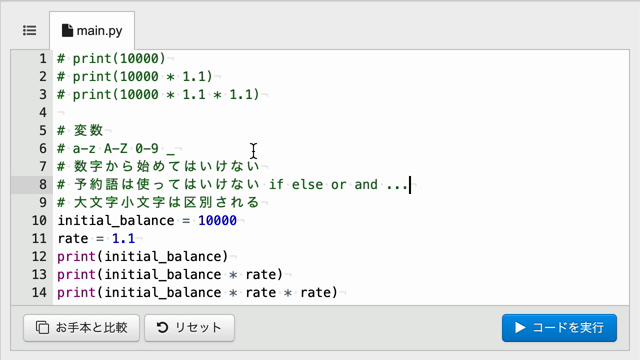
Task: Open the file list hamburger icon
Action: coord(29,31)
